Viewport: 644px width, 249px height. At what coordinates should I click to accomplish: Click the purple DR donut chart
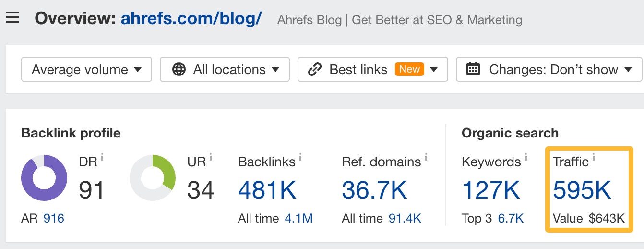[x=44, y=178]
